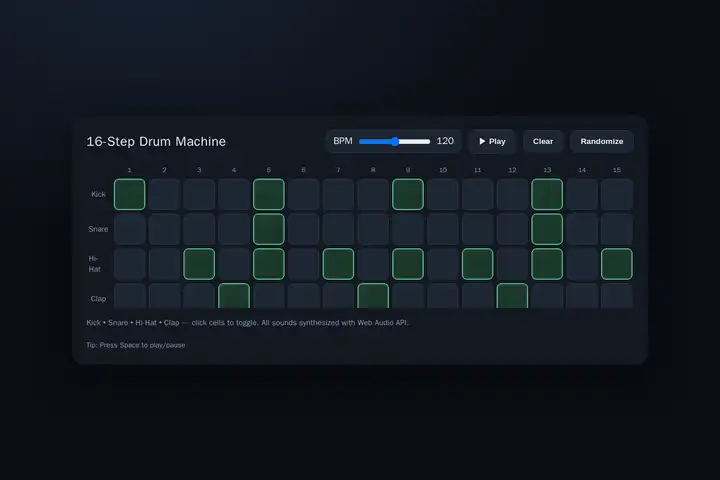Enable the Hi-Hat cell at step 10
720x480 pixels.
click(x=443, y=264)
